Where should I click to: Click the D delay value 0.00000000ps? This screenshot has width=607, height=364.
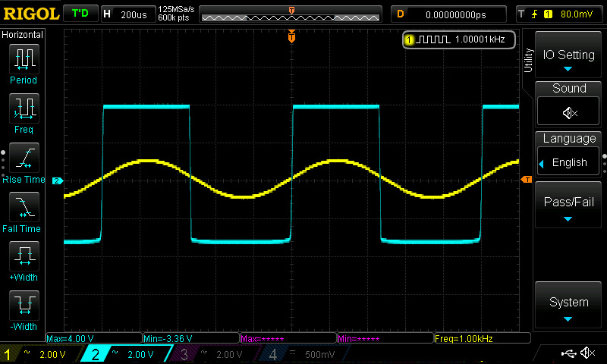[448, 14]
